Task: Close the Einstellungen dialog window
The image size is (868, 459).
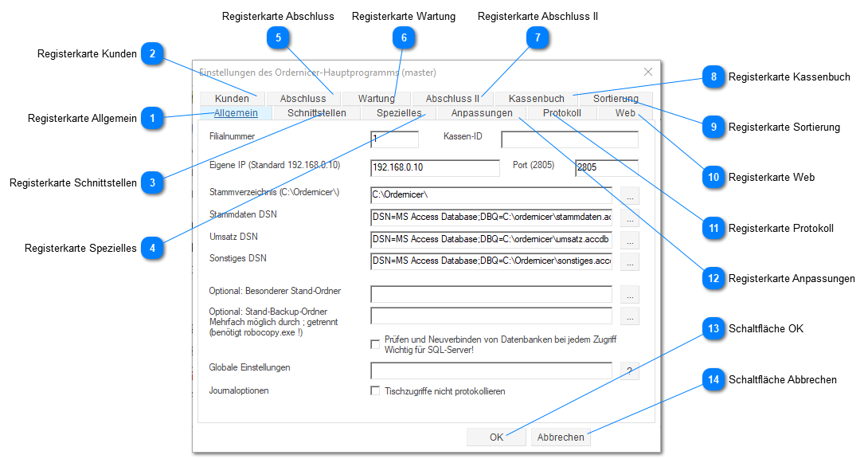Action: point(647,72)
